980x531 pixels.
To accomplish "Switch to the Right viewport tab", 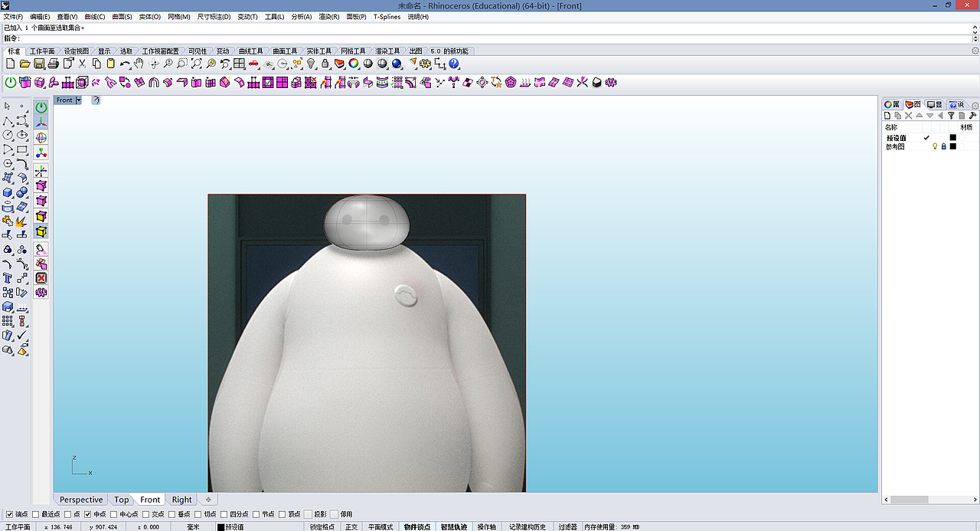I will [x=182, y=500].
